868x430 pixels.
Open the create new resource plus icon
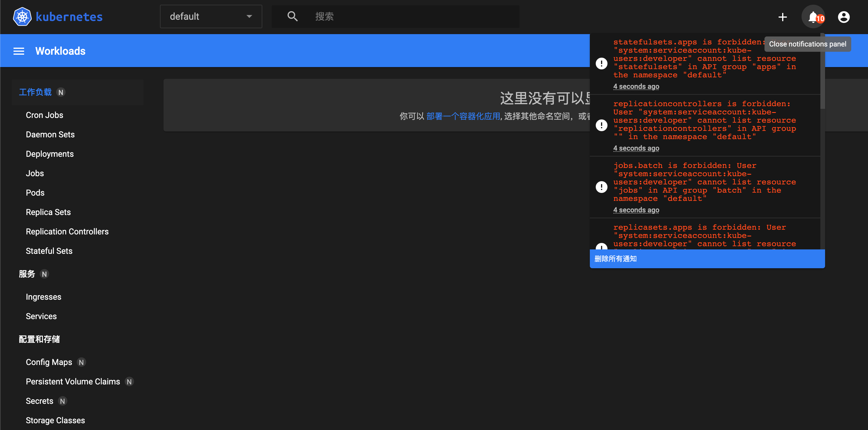tap(782, 17)
